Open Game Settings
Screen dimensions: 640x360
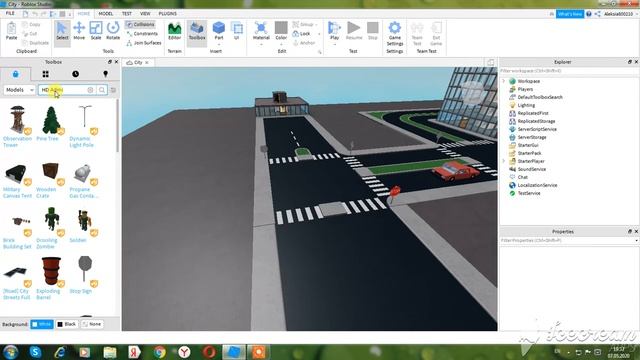pos(395,33)
